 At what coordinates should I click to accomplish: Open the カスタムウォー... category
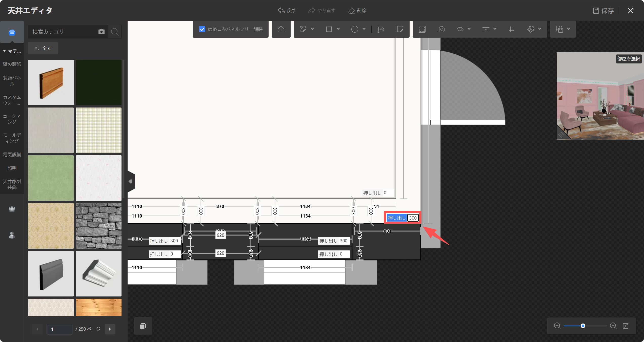pos(12,100)
